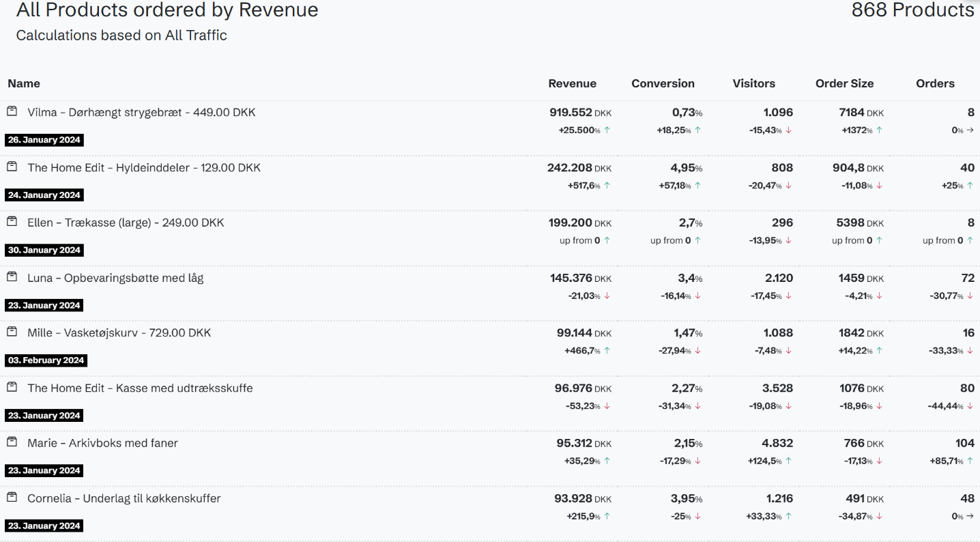Open Vilma – Dørhængt strygebræt product

point(141,112)
